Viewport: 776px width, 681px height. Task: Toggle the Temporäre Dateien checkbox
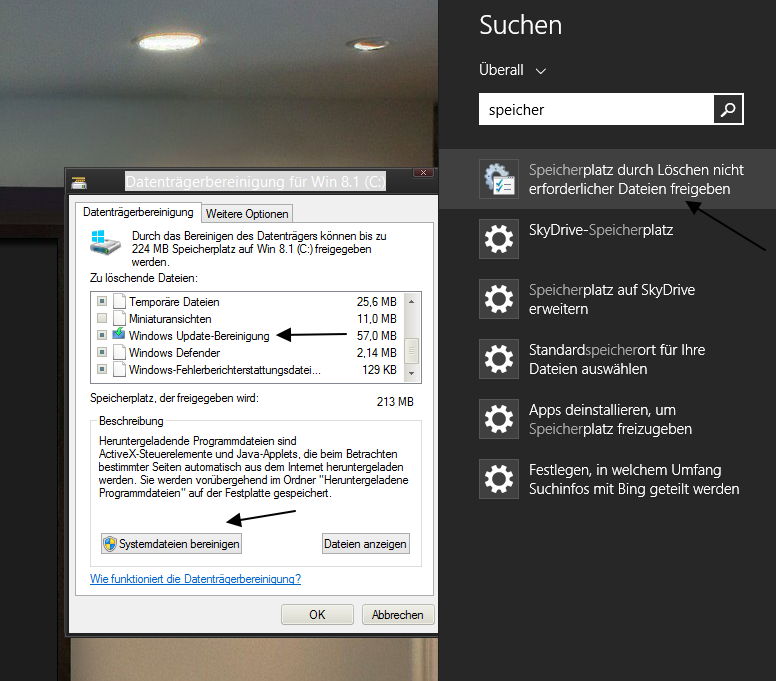[x=102, y=301]
